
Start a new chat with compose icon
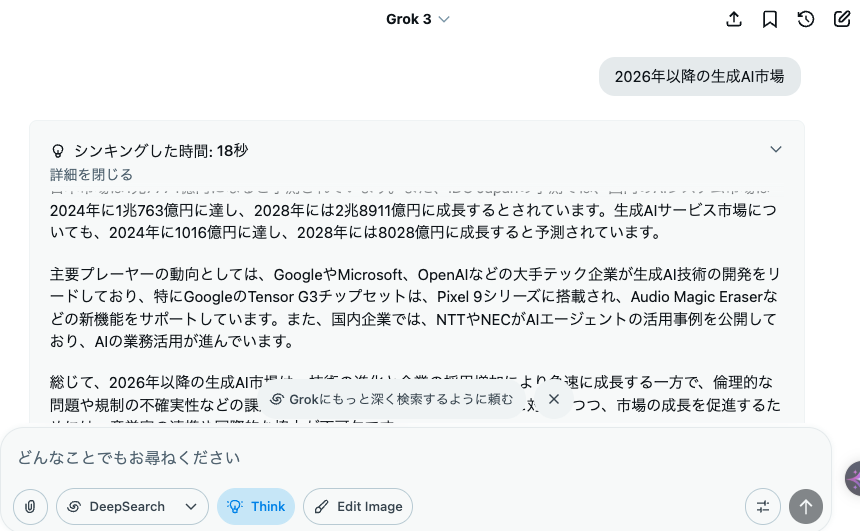842,19
